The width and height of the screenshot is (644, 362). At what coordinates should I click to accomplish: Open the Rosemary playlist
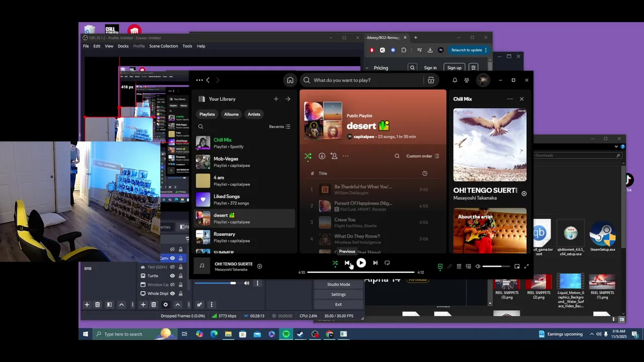[245, 237]
